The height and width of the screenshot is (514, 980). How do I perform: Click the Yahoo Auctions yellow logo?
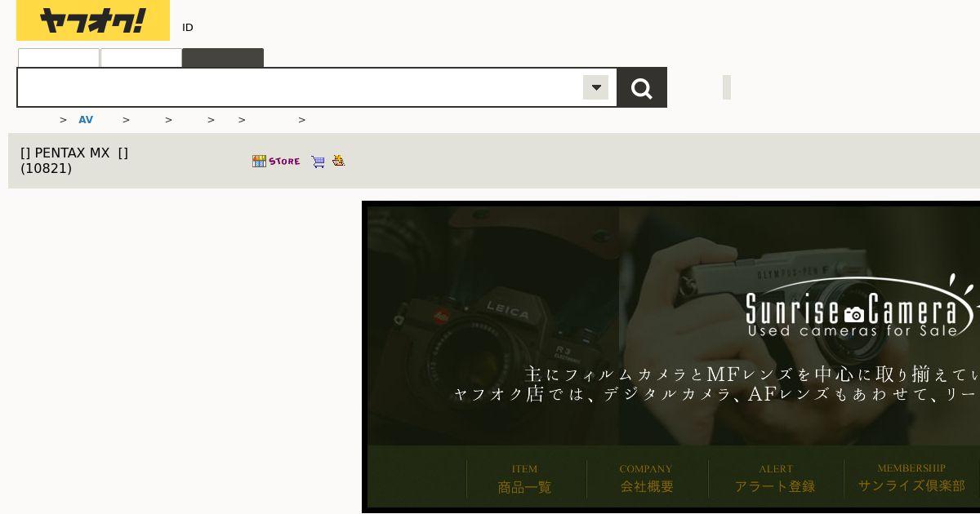[x=93, y=20]
